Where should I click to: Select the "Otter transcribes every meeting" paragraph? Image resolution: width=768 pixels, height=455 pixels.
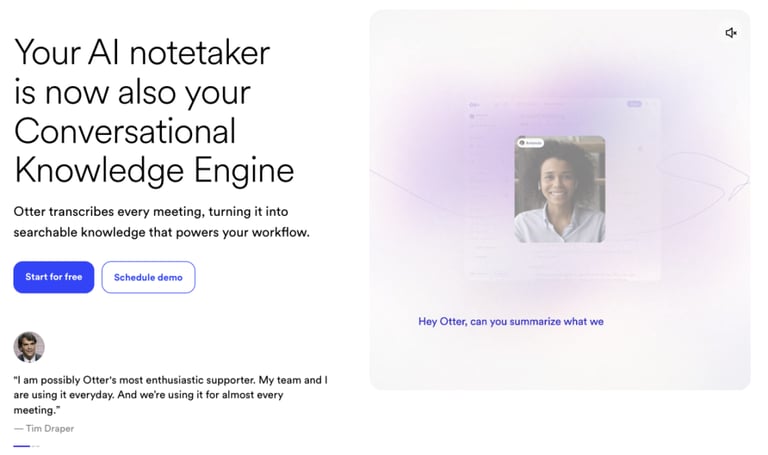(162, 222)
